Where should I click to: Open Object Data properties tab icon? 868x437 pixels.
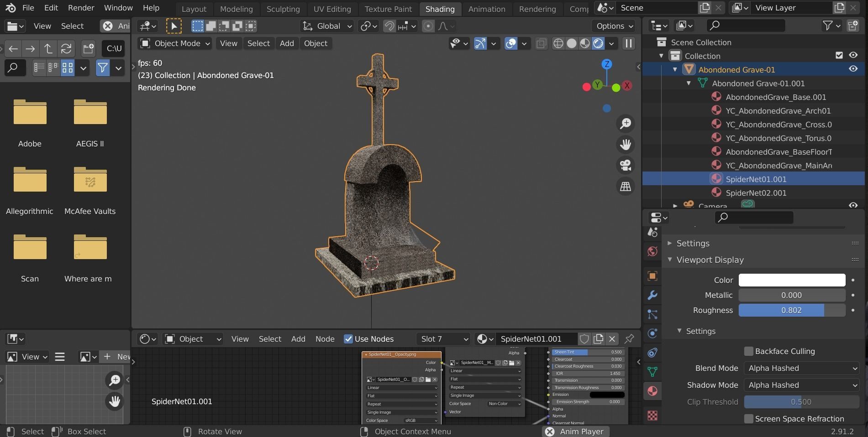coord(652,372)
